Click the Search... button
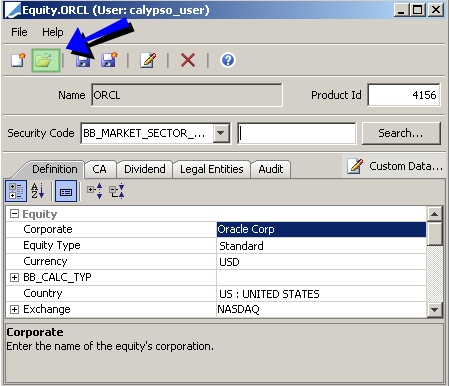 click(401, 133)
